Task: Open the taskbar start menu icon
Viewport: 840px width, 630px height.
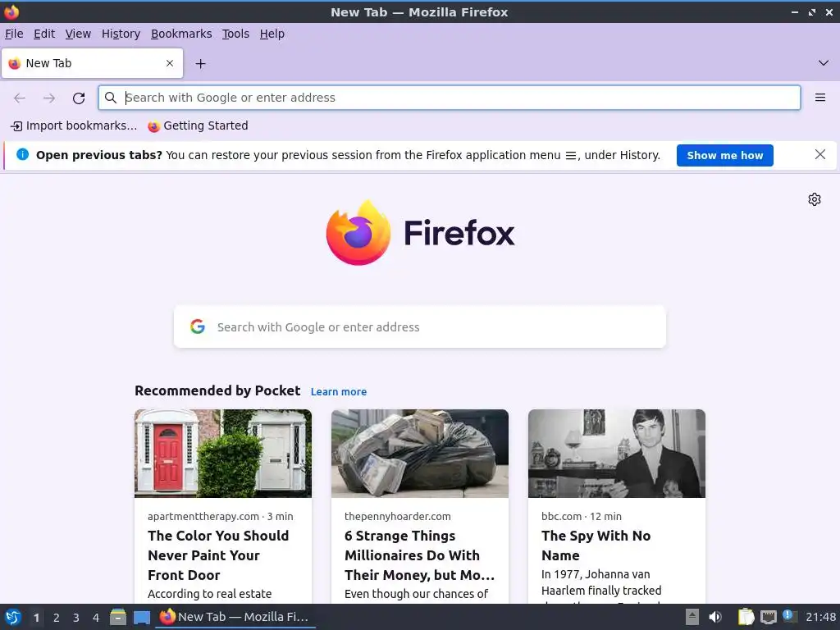Action: (12, 617)
